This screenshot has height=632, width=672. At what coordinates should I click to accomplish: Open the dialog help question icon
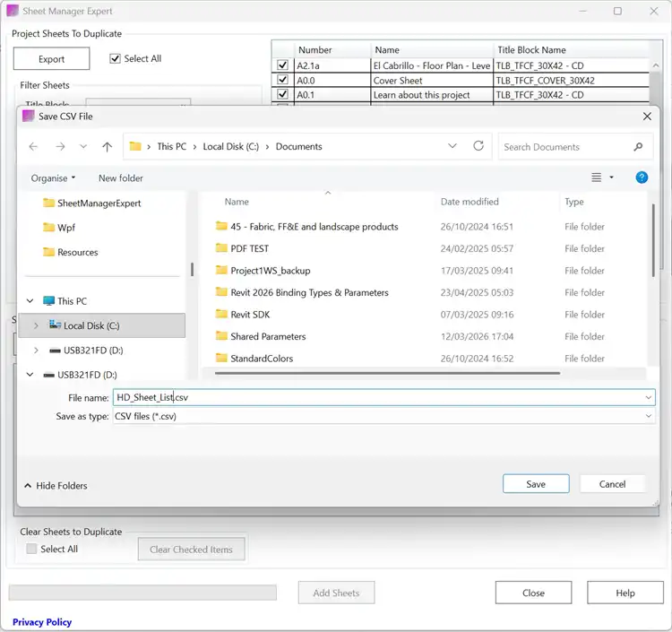pyautogui.click(x=642, y=177)
